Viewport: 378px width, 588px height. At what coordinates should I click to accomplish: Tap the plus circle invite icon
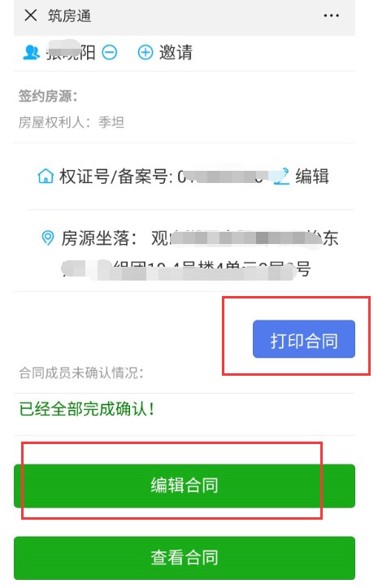click(146, 53)
